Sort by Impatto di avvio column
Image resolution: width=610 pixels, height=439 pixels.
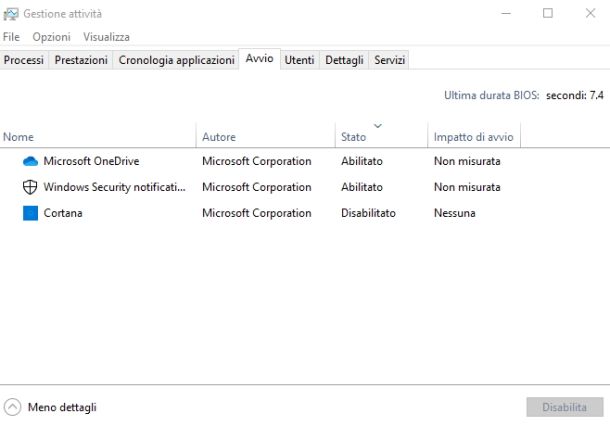(x=473, y=137)
